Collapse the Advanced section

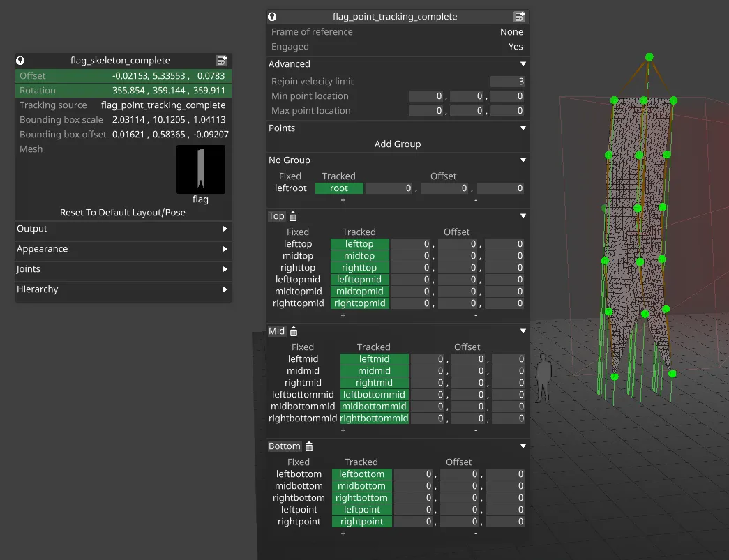click(524, 63)
